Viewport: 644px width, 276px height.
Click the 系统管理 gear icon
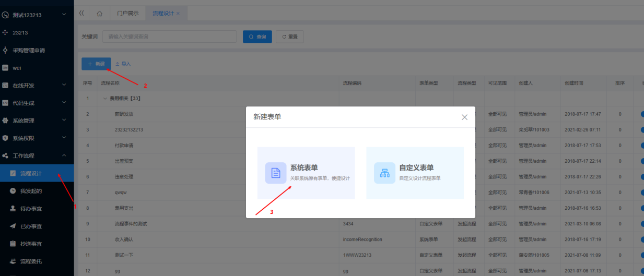pos(5,121)
